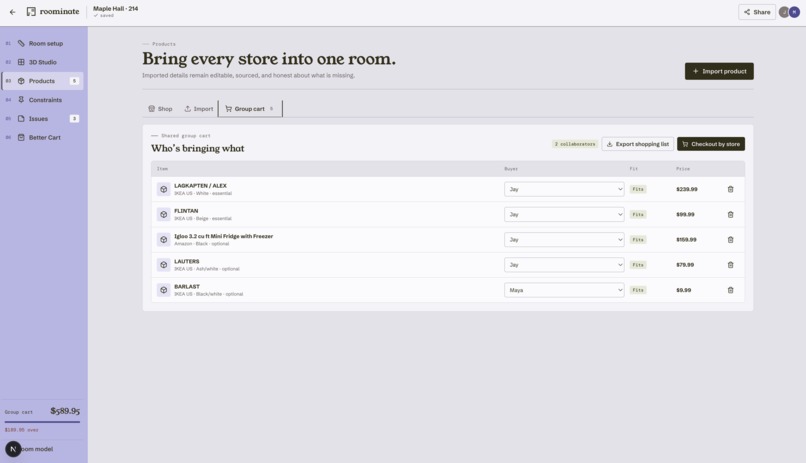
Task: Click the Igloo Mini Fridge product cube icon
Action: point(163,239)
